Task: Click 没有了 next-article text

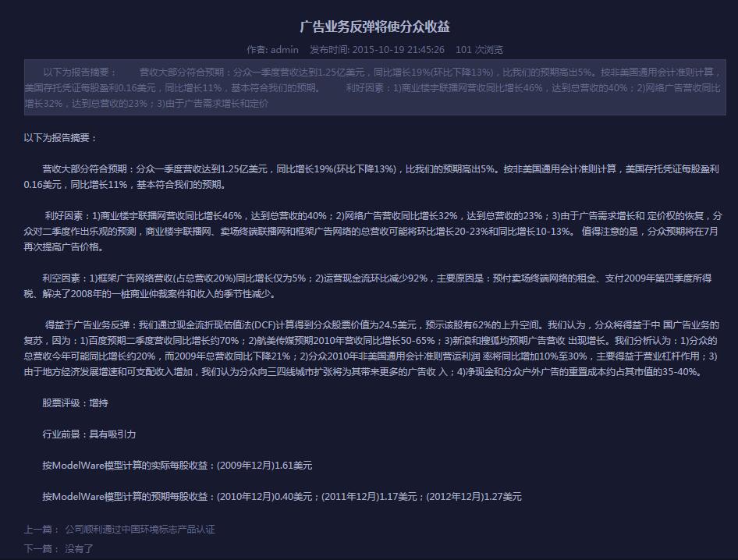Action: point(79,549)
